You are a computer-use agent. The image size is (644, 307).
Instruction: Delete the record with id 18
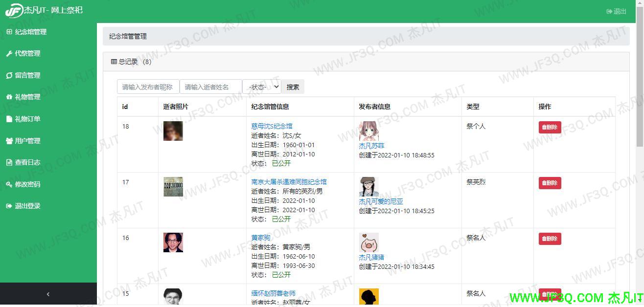pyautogui.click(x=550, y=127)
